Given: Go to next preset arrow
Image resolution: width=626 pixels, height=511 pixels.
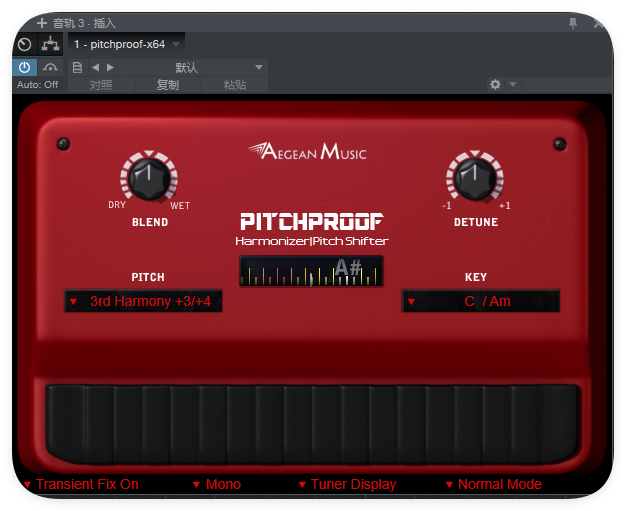Looking at the screenshot, I should pos(111,67).
